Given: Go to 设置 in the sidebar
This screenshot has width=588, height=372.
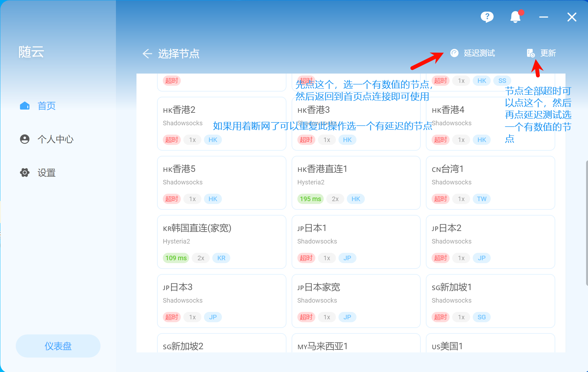Looking at the screenshot, I should pos(47,173).
